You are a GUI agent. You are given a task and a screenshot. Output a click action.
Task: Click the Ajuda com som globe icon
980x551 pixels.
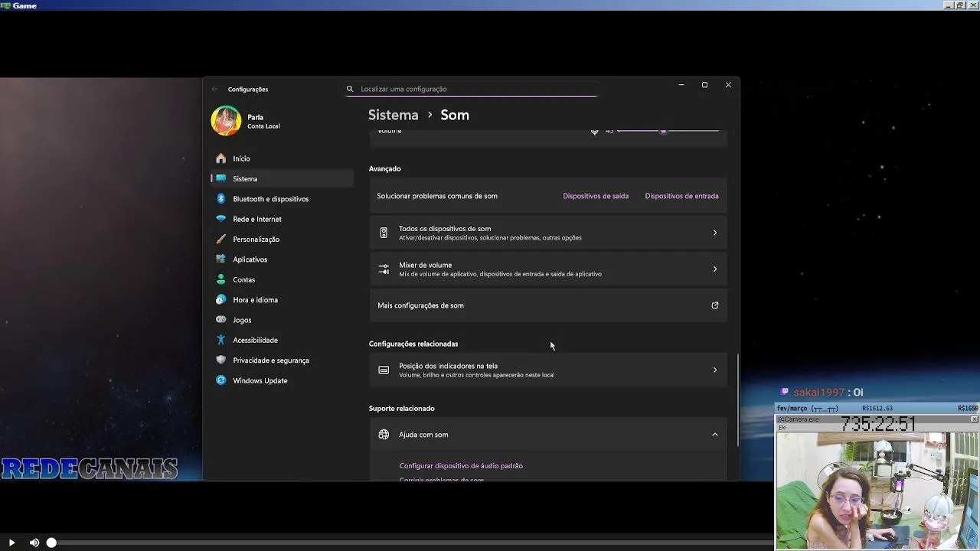pos(384,435)
